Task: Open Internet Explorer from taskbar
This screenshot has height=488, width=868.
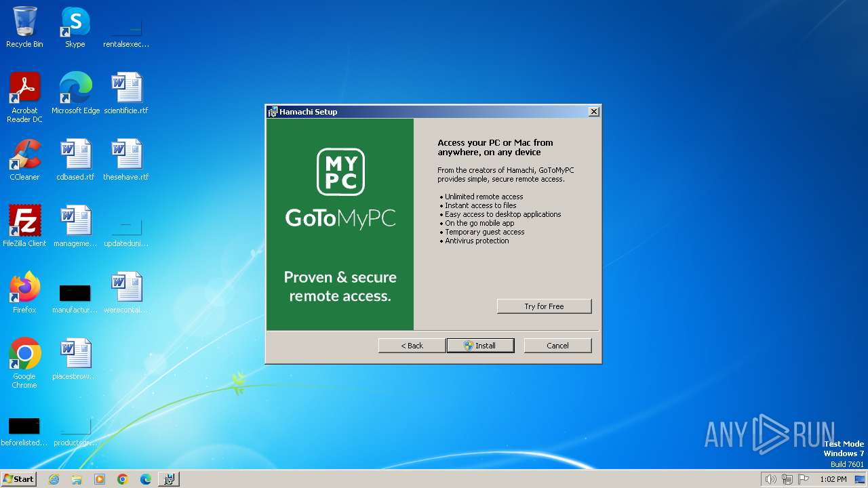Action: click(x=54, y=479)
